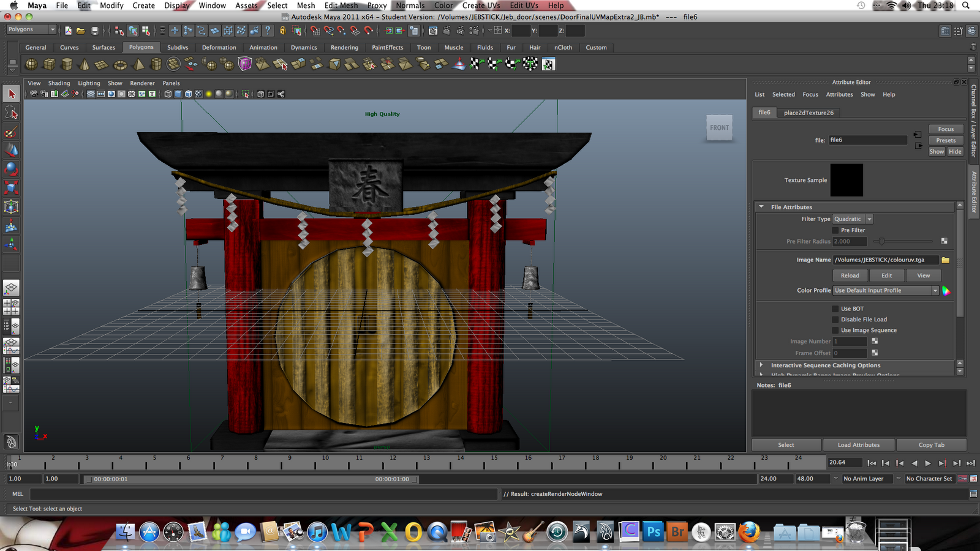Enable the Disable File Load checkbox
The height and width of the screenshot is (551, 980).
[835, 320]
